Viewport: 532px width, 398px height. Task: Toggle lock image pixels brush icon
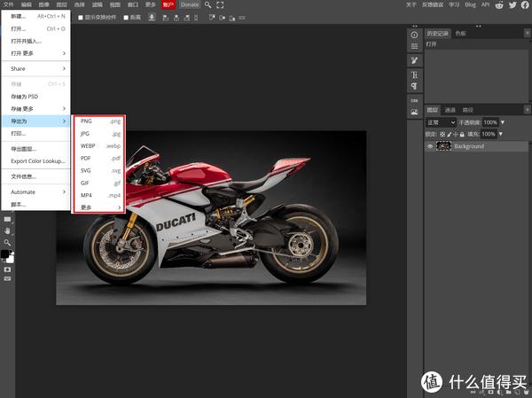450,135
